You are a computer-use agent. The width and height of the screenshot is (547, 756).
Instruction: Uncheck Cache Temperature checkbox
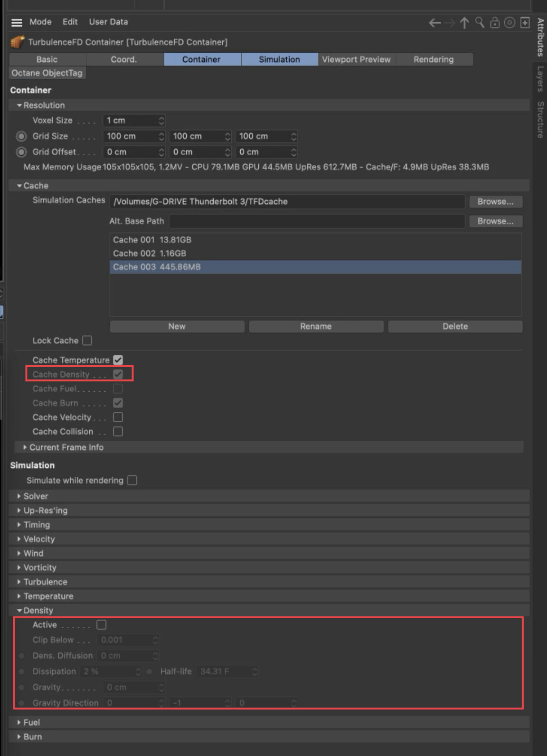(118, 360)
